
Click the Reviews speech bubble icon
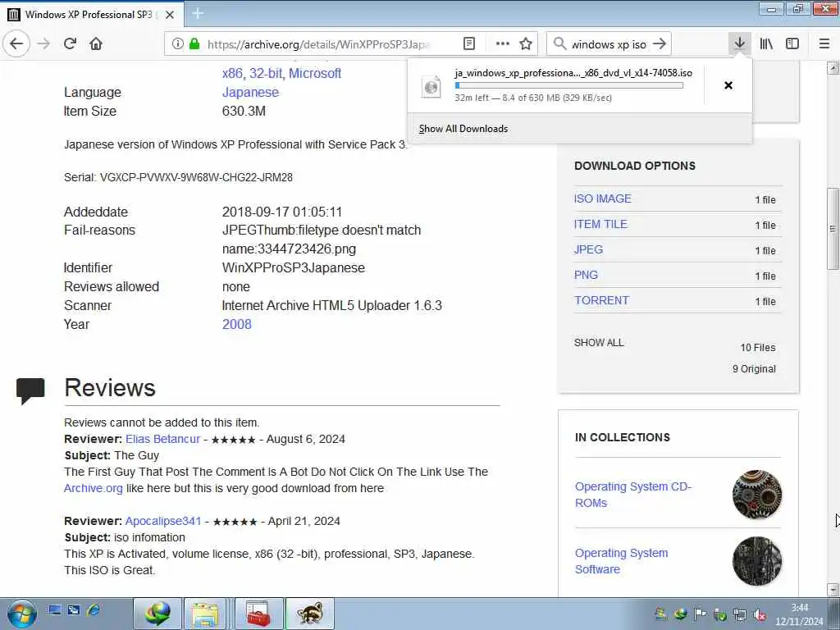(30, 390)
